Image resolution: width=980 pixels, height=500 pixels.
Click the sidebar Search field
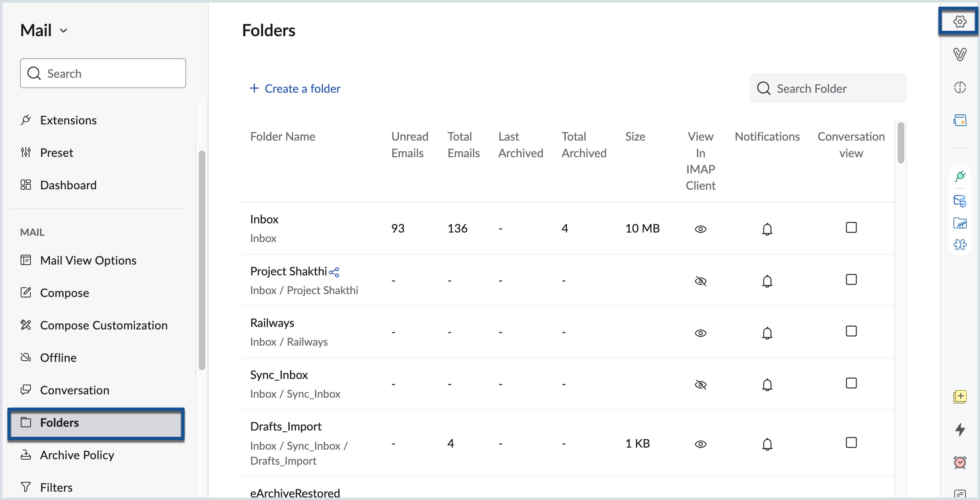pyautogui.click(x=103, y=73)
